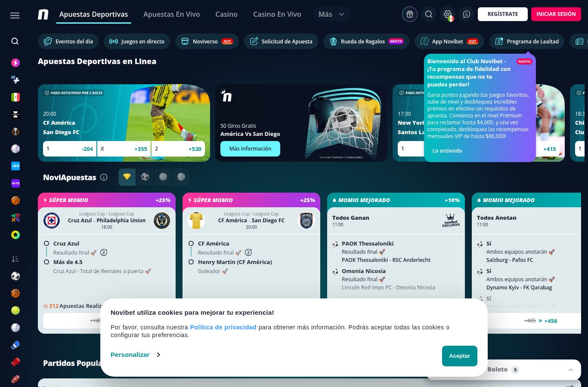
Task: Open the Casino En Vivo tab
Action: coord(277,14)
